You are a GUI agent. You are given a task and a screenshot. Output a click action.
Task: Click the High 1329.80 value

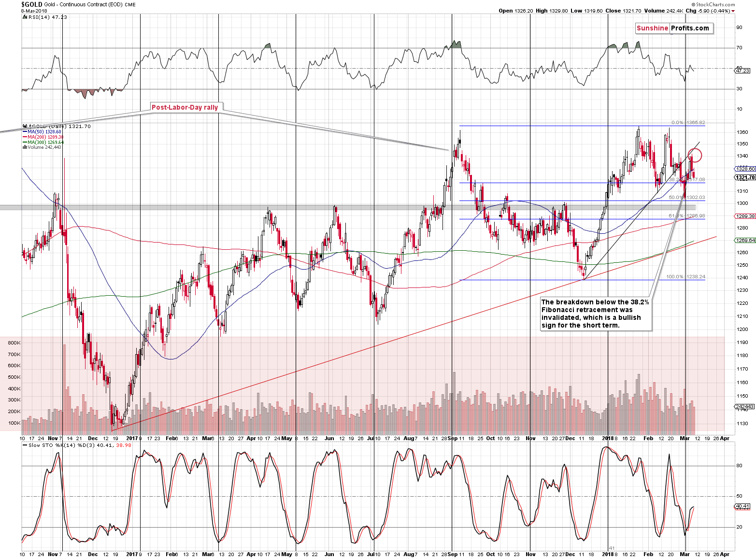[x=552, y=11]
